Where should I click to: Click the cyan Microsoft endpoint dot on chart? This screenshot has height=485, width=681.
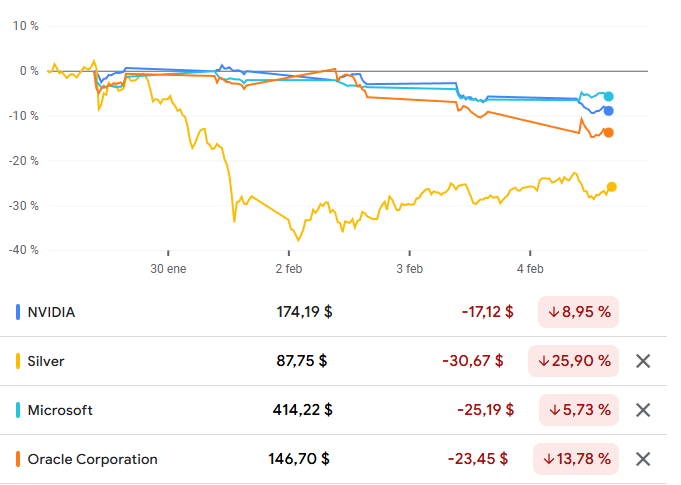coord(608,96)
